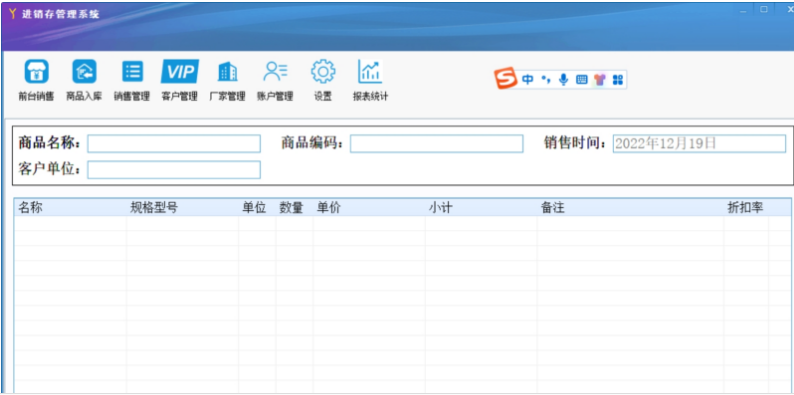Click the microphone voice input icon
Screen dimensions: 794x395
click(x=564, y=80)
